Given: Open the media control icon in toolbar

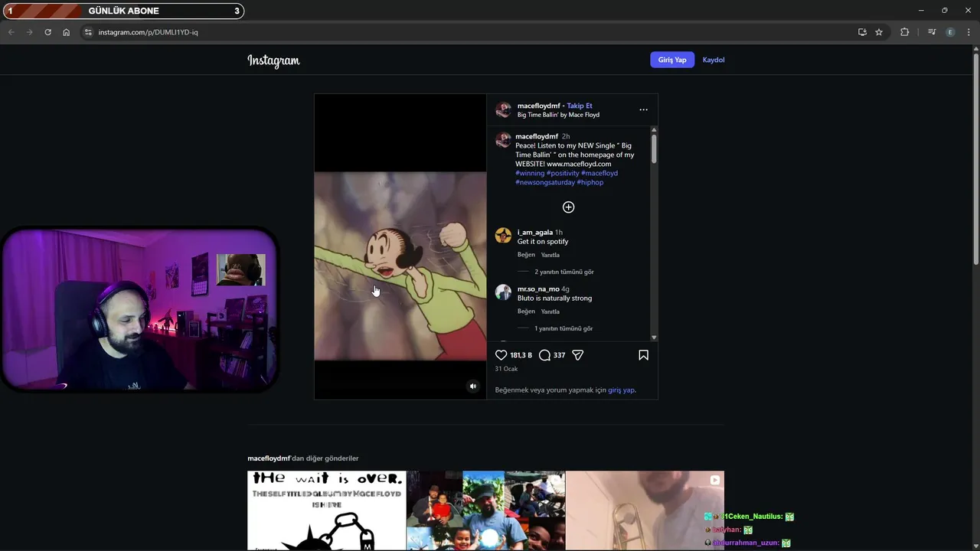Looking at the screenshot, I should coord(932,32).
